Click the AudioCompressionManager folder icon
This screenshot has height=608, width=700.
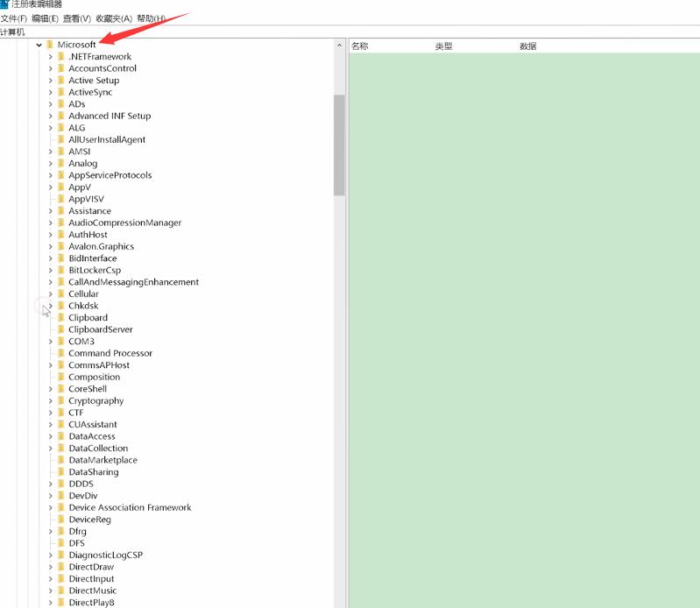pyautogui.click(x=61, y=223)
